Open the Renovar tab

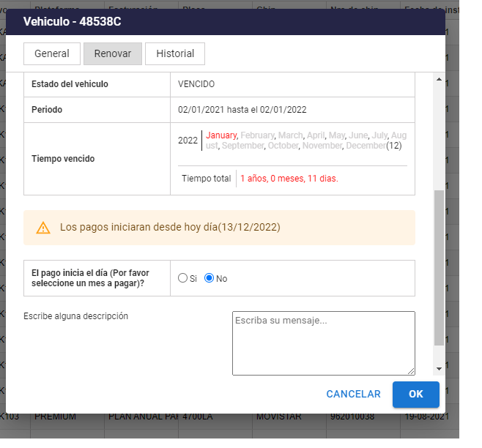(x=113, y=53)
